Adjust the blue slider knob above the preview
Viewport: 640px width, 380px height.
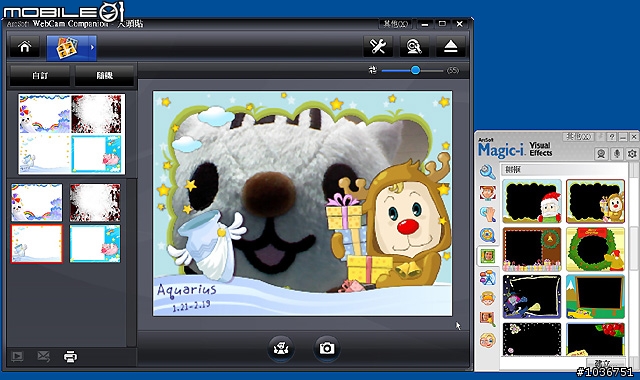tap(415, 70)
